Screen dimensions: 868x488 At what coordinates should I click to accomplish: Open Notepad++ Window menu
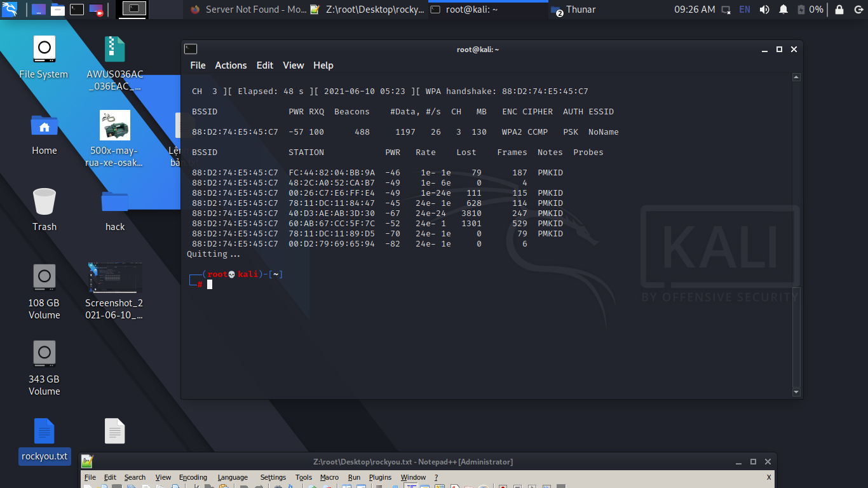coord(413,477)
